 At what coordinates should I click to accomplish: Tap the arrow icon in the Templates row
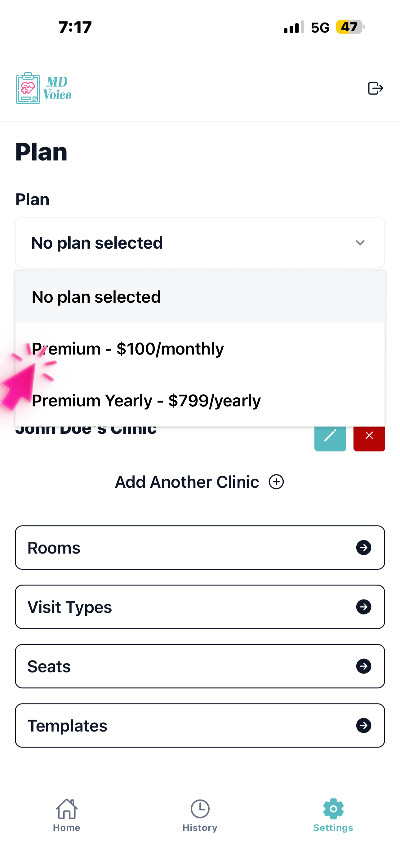click(x=364, y=726)
